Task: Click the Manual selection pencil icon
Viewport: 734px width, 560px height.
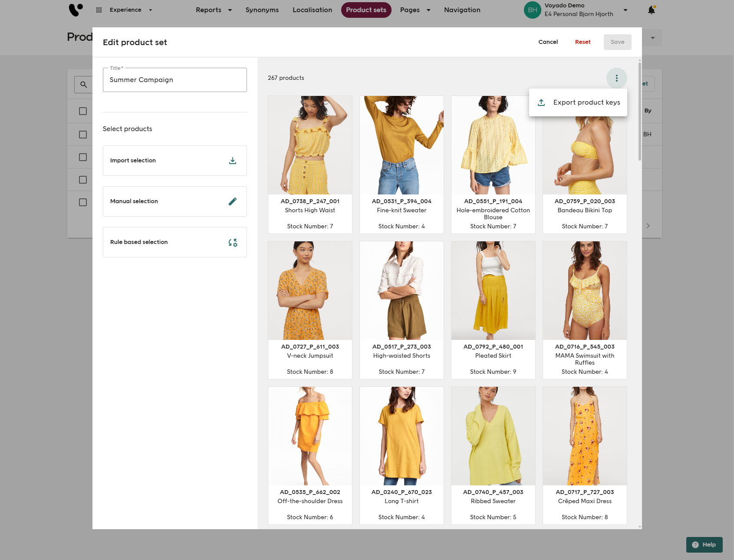Action: pos(233,201)
